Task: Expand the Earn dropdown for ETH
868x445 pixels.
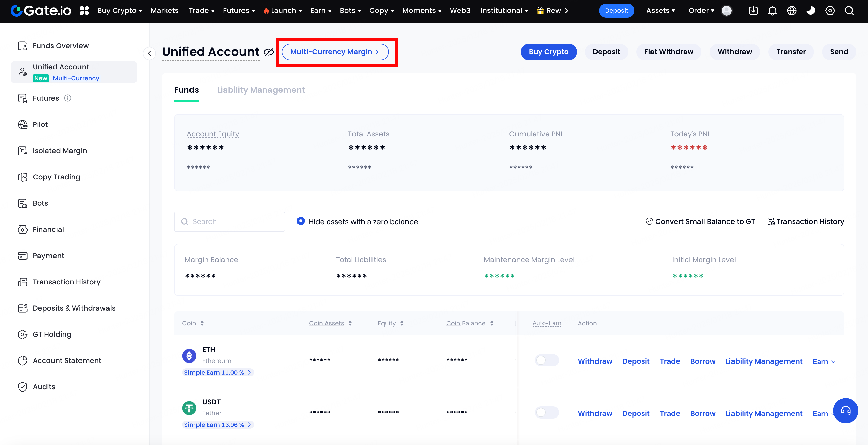Action: click(x=824, y=361)
